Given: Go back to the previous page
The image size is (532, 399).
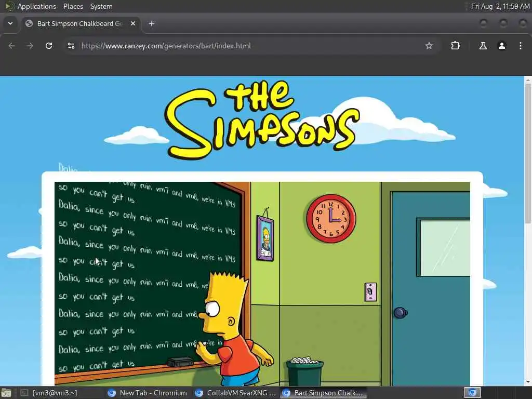Looking at the screenshot, I should tap(11, 46).
